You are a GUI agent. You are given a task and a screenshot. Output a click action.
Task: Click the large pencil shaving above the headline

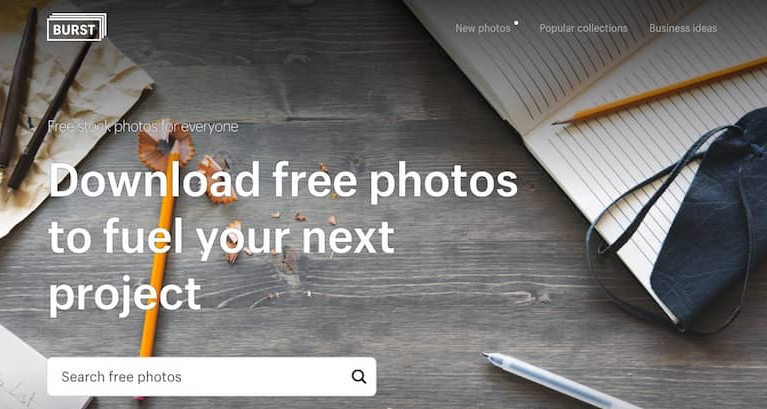(165, 145)
